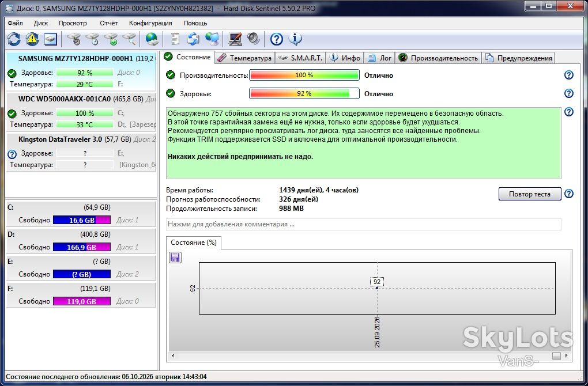The height and width of the screenshot is (386, 588).
Task: Open the Помощь menu
Action: (195, 23)
